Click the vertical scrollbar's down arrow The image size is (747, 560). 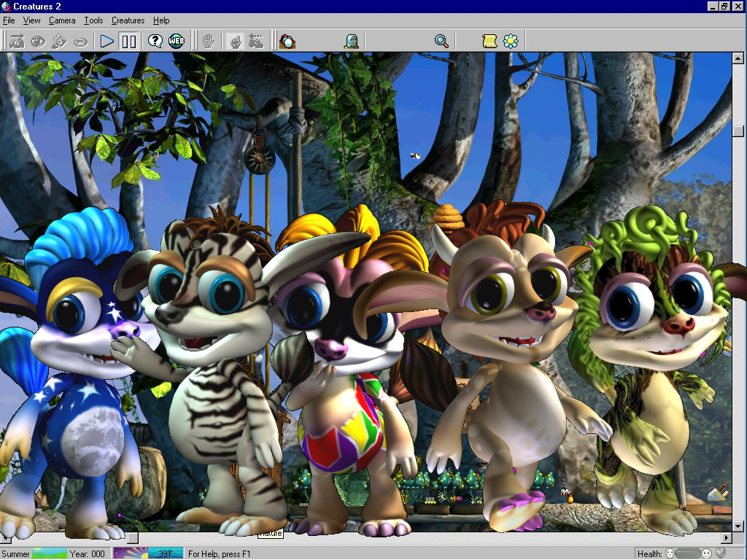[738, 527]
